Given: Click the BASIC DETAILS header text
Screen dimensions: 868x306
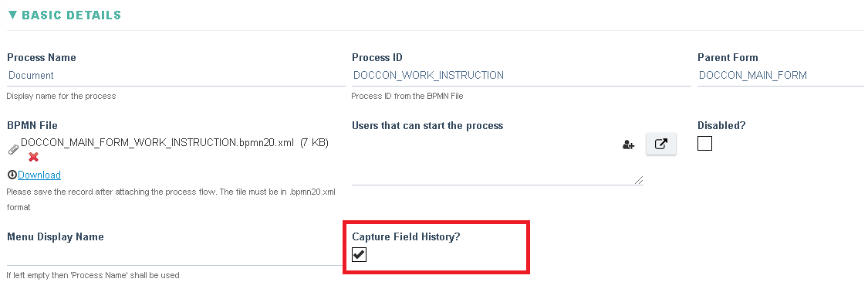Looking at the screenshot, I should pos(72,15).
